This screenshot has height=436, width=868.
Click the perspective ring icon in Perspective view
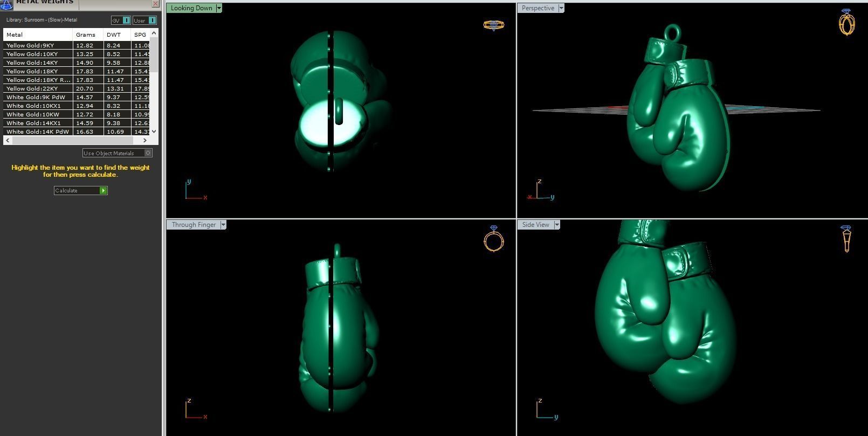[847, 22]
